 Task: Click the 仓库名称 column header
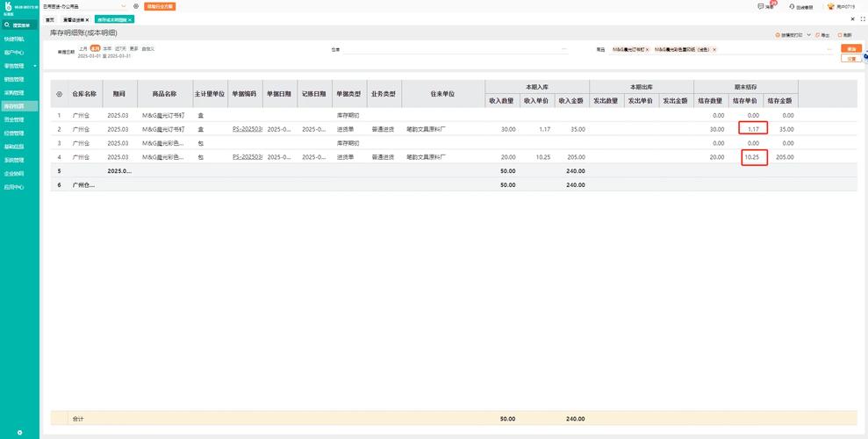point(85,94)
